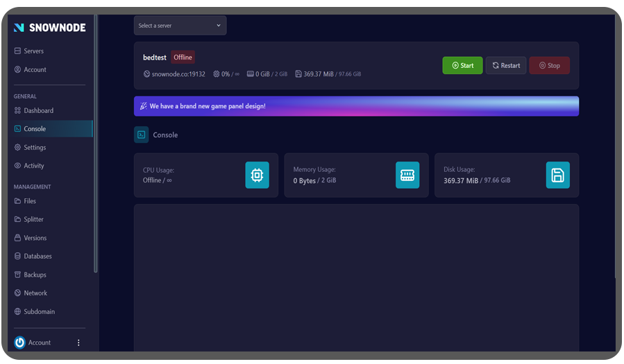The width and height of the screenshot is (624, 364).
Task: Click the new game panel design banner
Action: point(356,106)
